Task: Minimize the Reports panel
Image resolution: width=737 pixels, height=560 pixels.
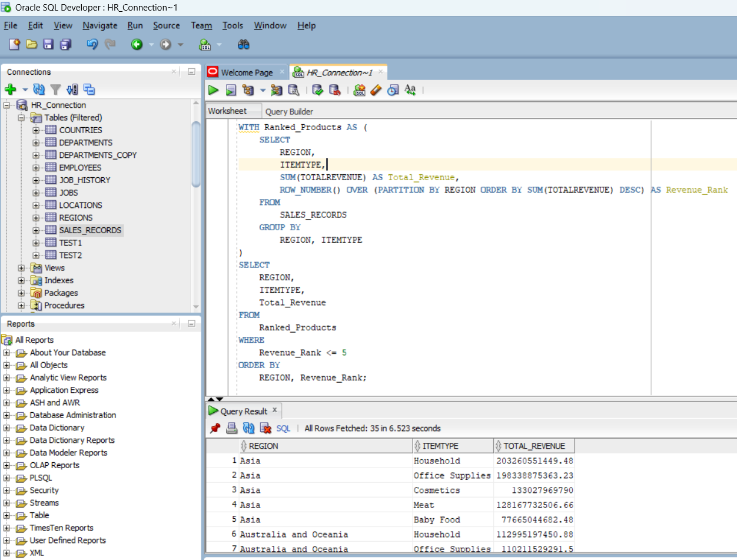Action: pyautogui.click(x=191, y=323)
